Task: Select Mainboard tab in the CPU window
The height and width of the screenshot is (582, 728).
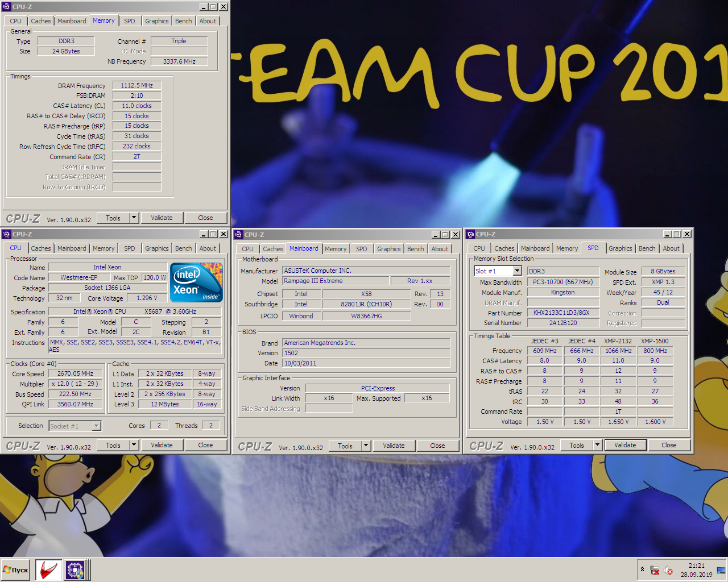Action: pyautogui.click(x=72, y=248)
